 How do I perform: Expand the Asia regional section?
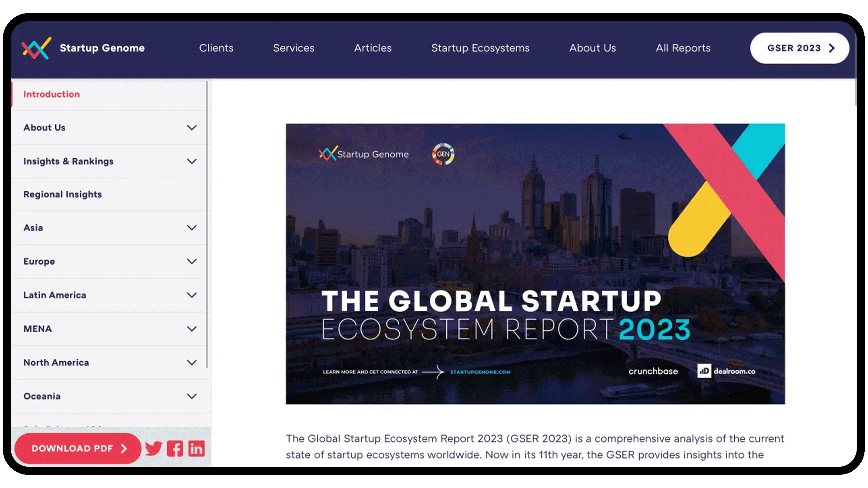(192, 228)
